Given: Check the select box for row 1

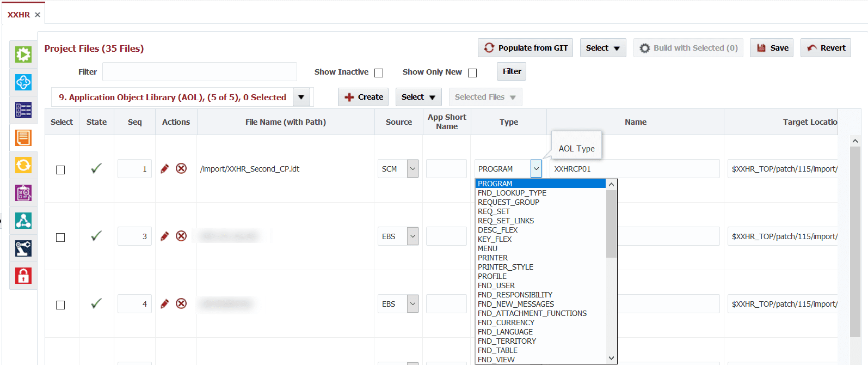Looking at the screenshot, I should click(x=60, y=170).
